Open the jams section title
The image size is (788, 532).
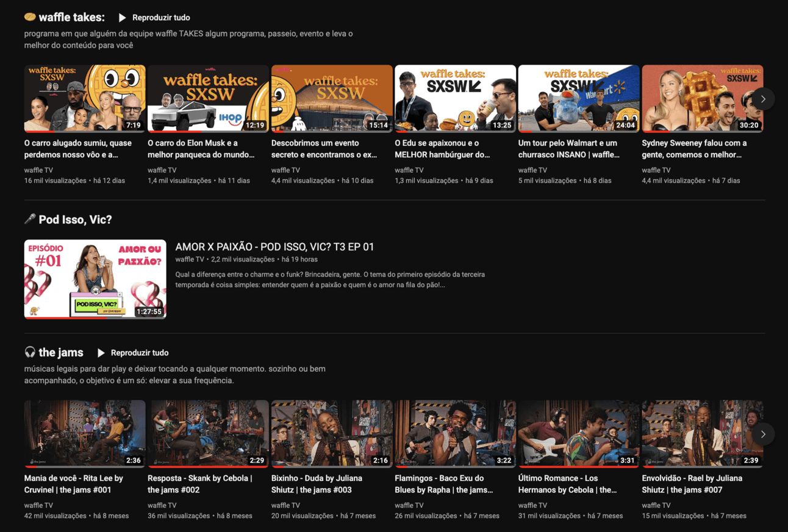(54, 352)
